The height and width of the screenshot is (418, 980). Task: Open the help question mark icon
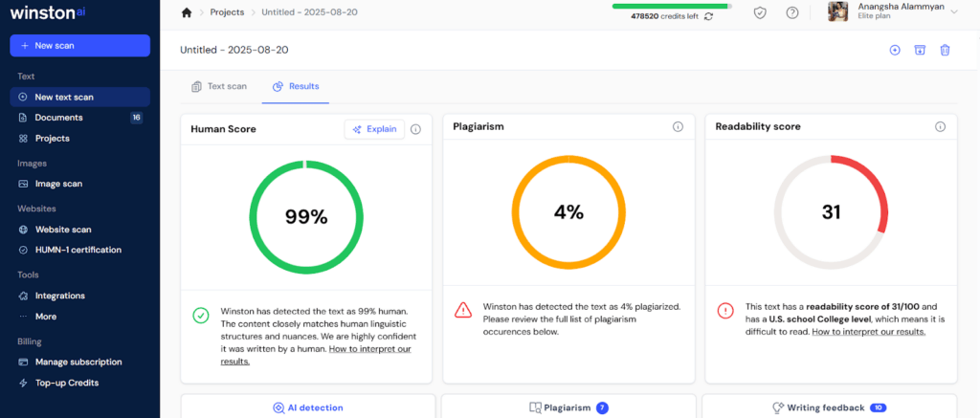tap(792, 12)
